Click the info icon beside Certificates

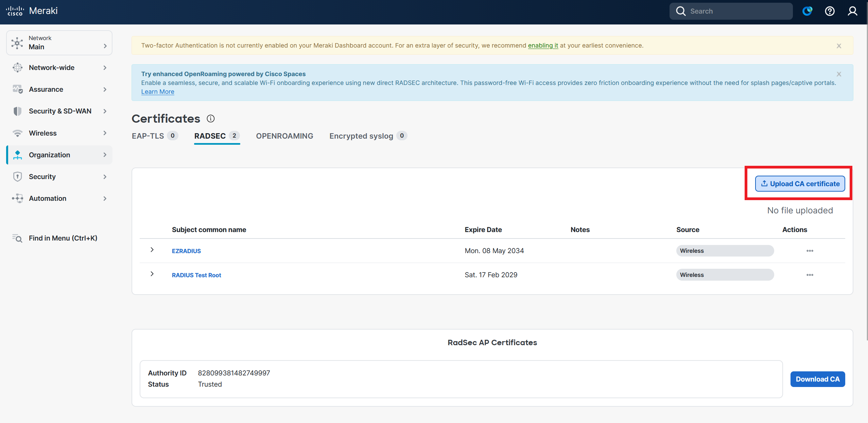click(x=211, y=119)
